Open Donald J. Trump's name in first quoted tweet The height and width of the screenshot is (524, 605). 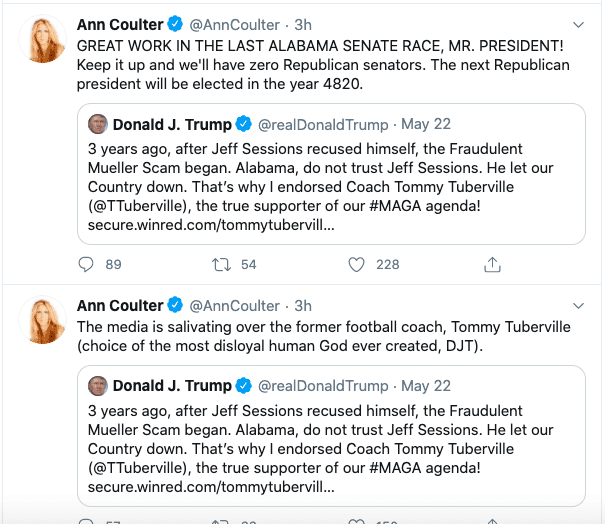172,125
